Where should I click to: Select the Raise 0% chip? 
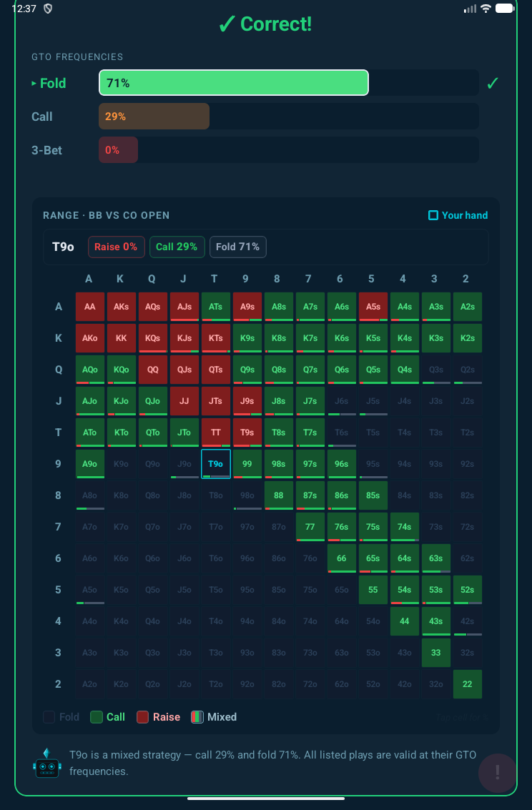(117, 247)
